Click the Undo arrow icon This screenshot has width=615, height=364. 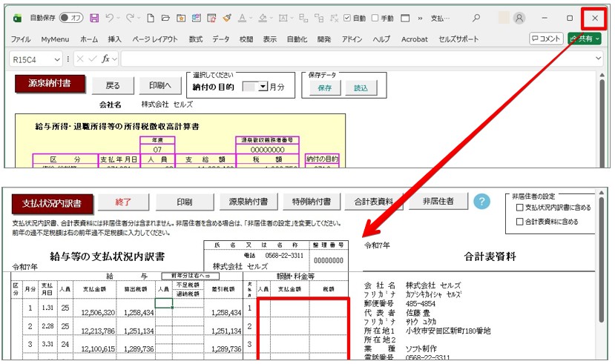tap(110, 18)
